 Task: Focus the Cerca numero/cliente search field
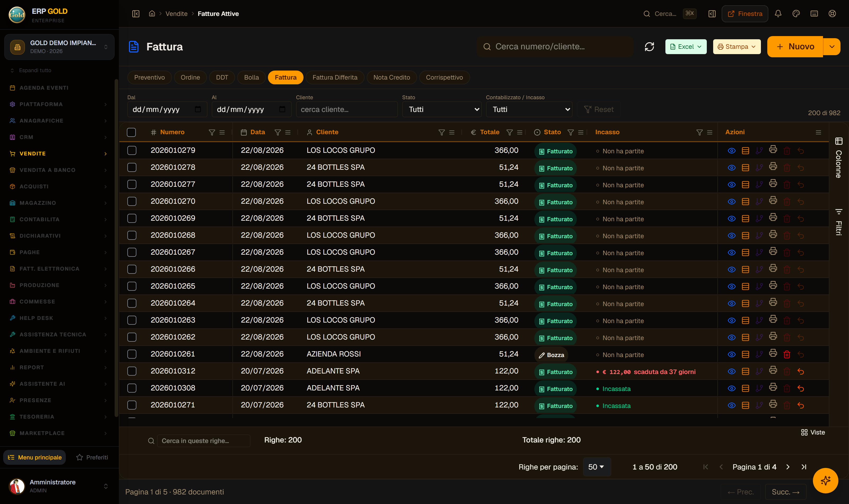(555, 46)
